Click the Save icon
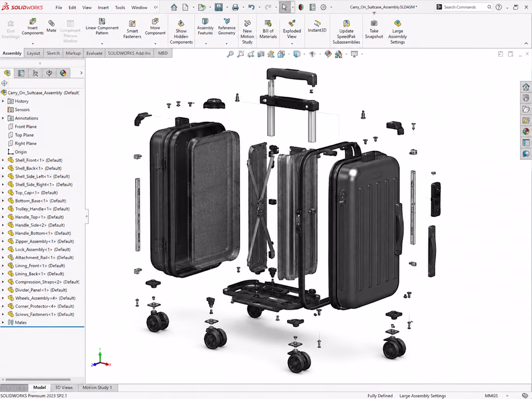Viewport: 532px width, 399px height. [219, 7]
